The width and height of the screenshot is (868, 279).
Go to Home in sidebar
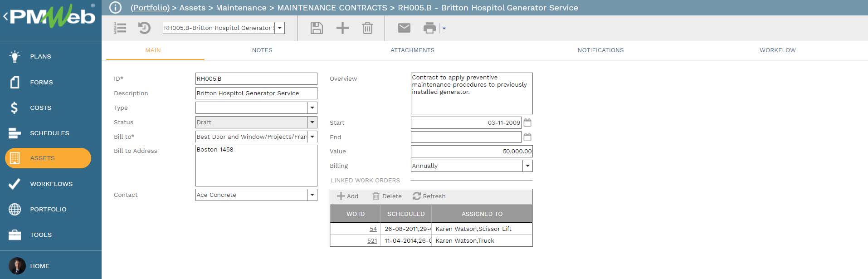[x=39, y=266]
